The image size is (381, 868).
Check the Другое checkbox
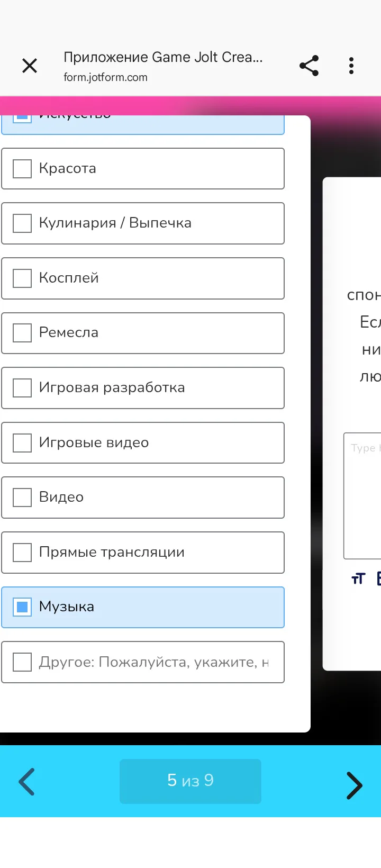[22, 662]
